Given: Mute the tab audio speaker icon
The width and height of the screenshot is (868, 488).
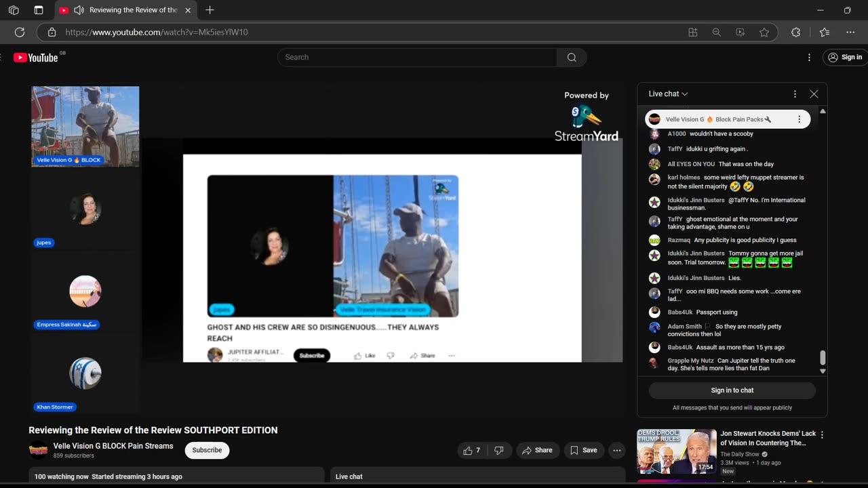Looking at the screenshot, I should pyautogui.click(x=79, y=10).
